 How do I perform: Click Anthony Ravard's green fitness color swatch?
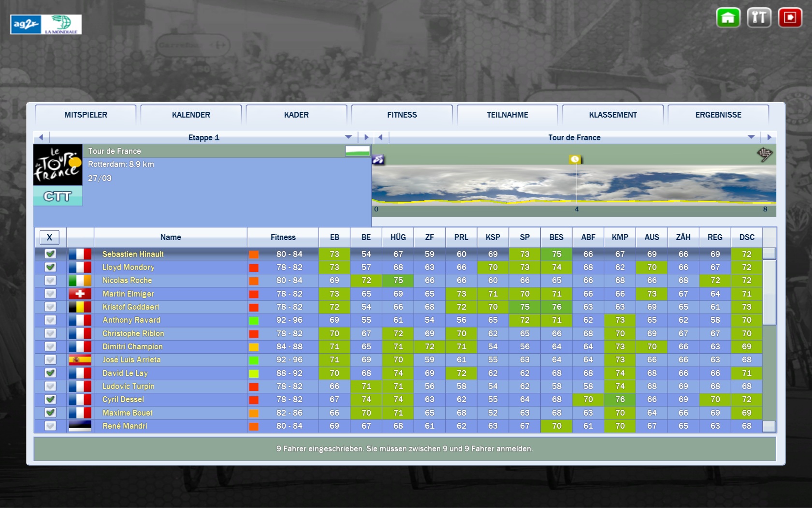[254, 320]
